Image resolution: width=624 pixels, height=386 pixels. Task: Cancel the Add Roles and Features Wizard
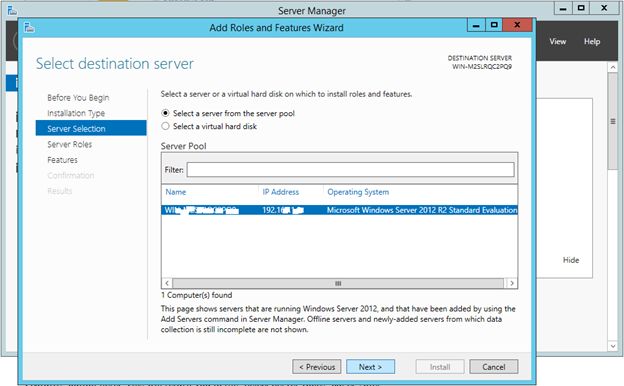(x=494, y=367)
